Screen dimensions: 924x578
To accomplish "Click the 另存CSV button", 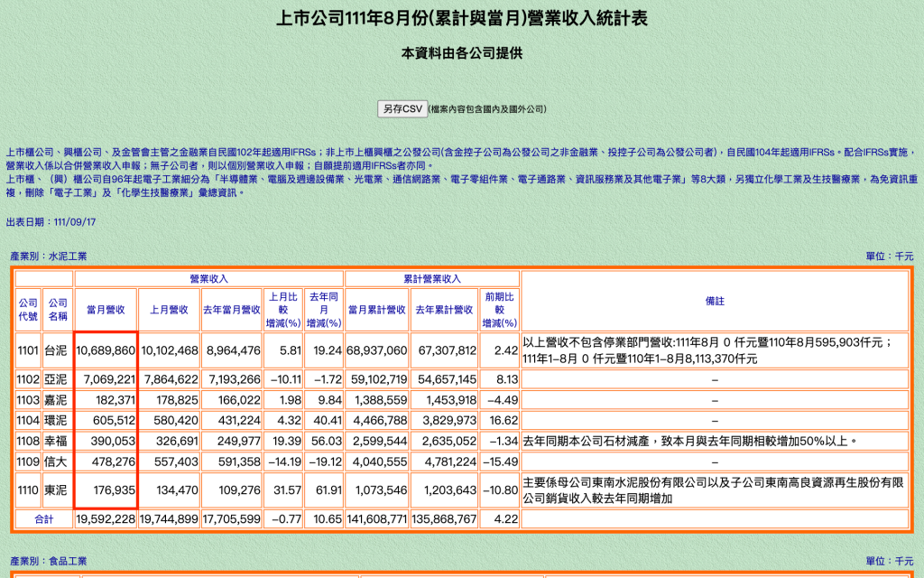I will 402,109.
